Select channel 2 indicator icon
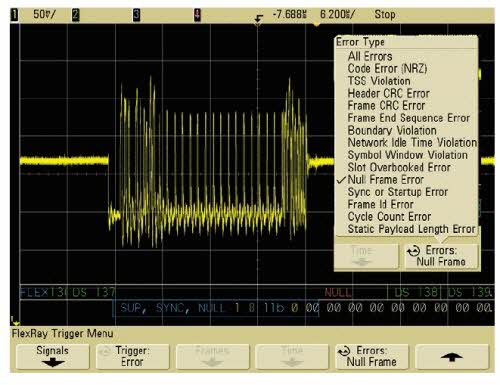This screenshot has height=385, width=500. coord(76,15)
